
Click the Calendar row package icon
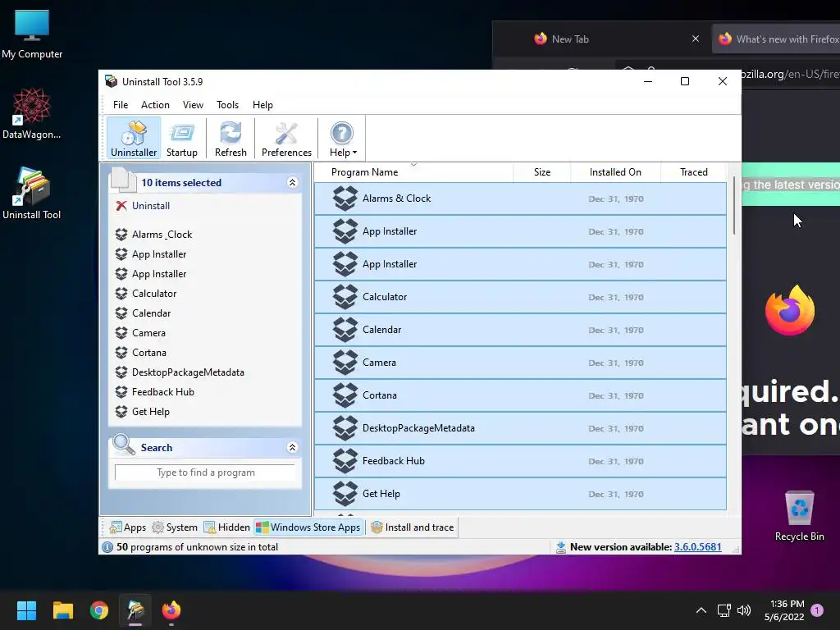point(345,330)
